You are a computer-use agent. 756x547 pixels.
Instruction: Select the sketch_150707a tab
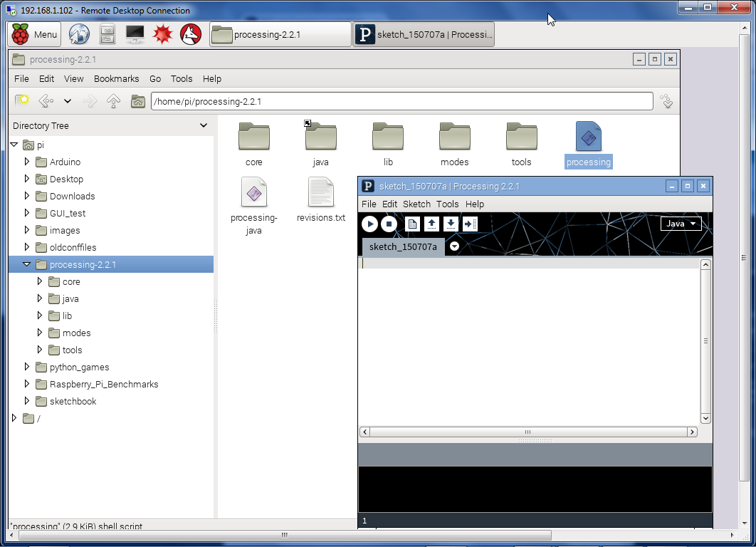[x=403, y=246]
